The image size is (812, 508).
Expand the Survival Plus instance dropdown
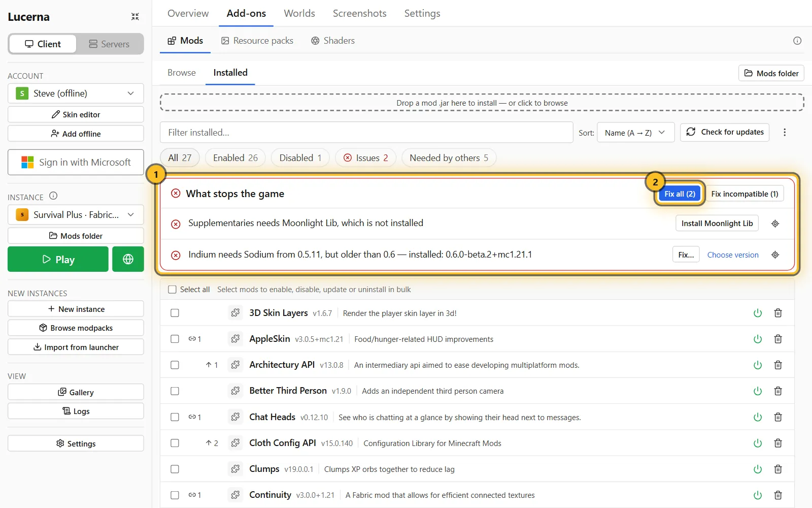[x=76, y=215]
